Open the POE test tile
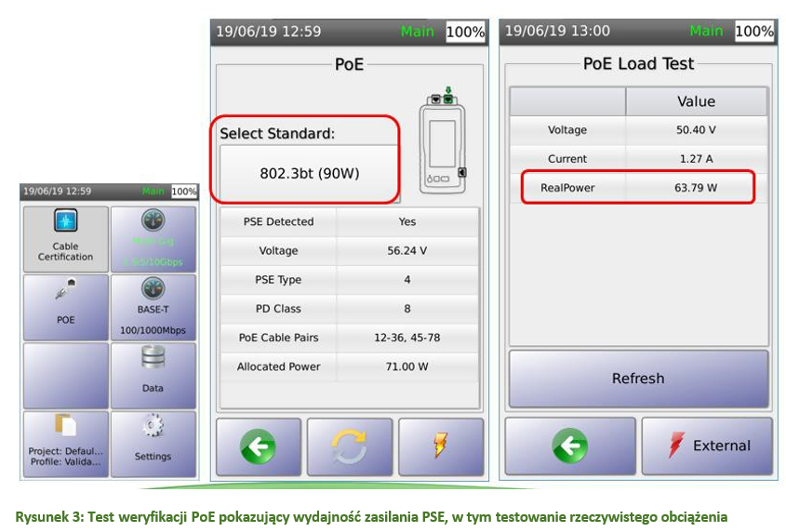Screen dimensions: 786x532 point(66,307)
